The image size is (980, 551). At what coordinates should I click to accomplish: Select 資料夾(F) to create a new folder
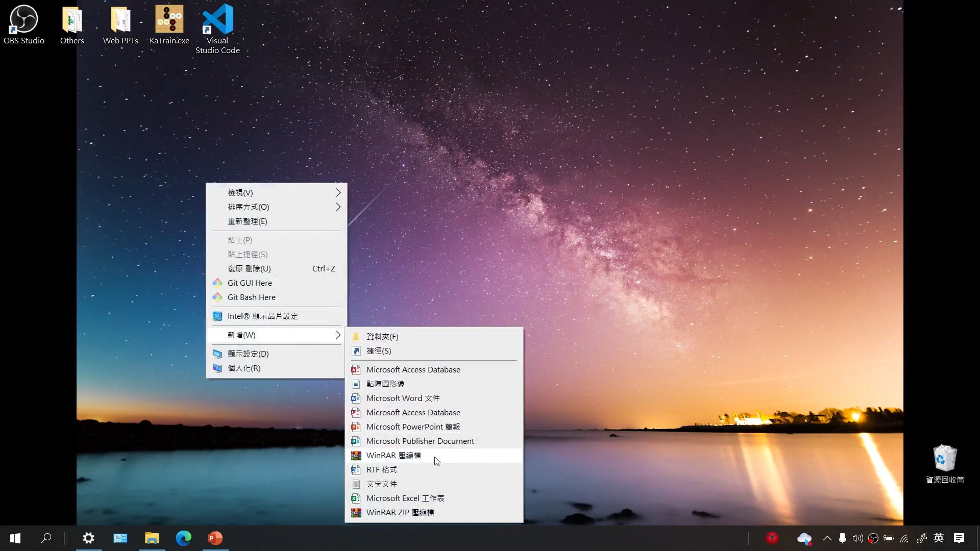click(382, 337)
